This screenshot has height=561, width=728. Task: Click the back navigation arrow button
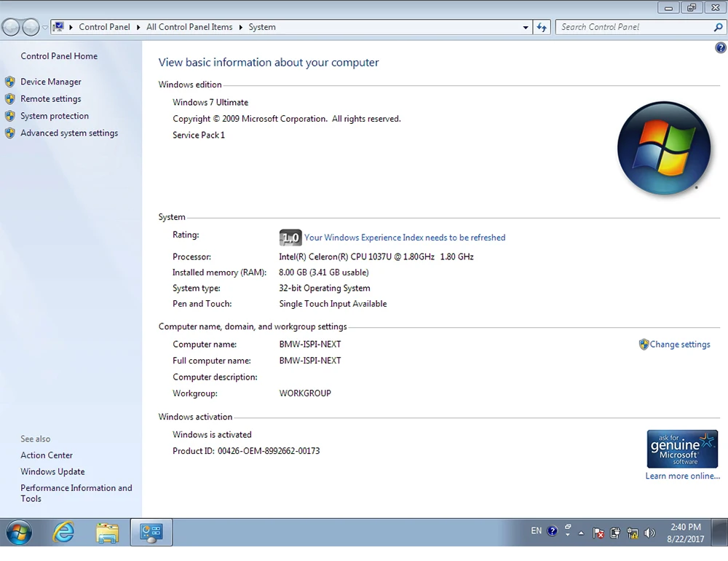(x=11, y=28)
